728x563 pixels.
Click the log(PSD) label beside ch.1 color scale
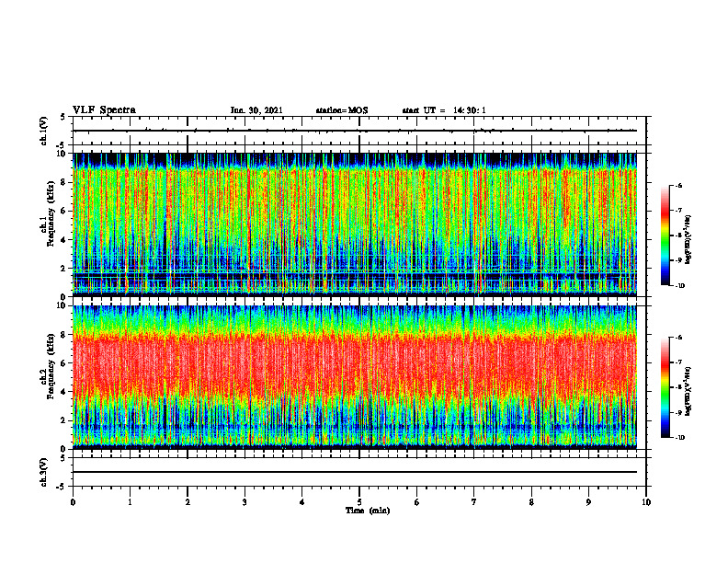pos(689,239)
